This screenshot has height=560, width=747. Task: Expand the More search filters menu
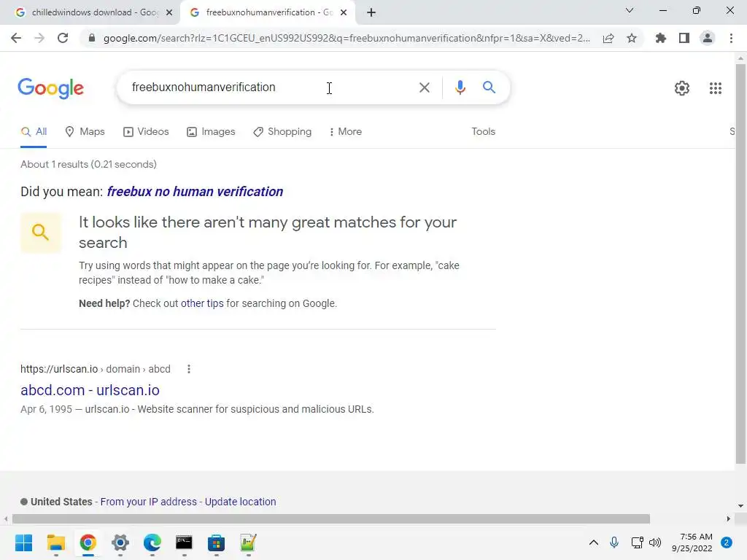coord(345,132)
